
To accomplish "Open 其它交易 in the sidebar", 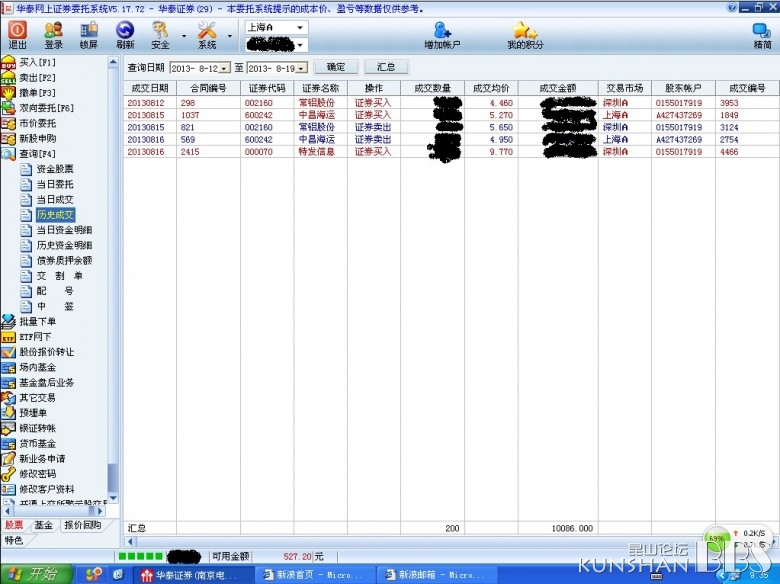I will (37, 398).
